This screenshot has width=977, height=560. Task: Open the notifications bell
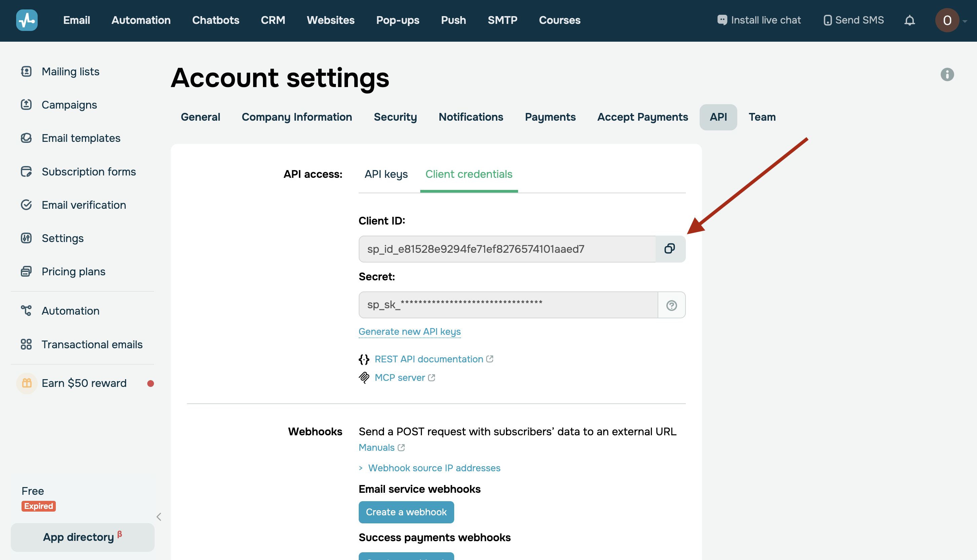tap(909, 20)
